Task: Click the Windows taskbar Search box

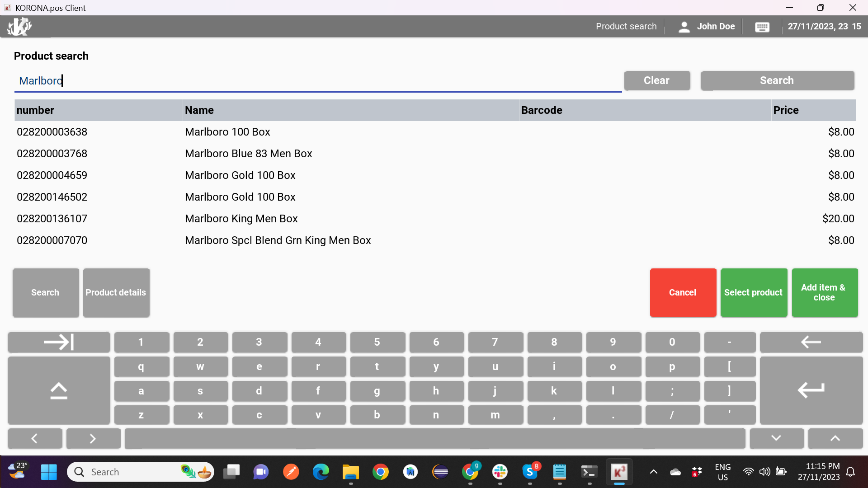Action: [141, 472]
